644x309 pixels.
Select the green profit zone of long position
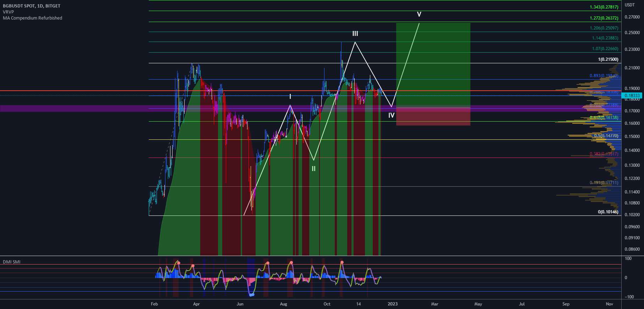(x=433, y=65)
